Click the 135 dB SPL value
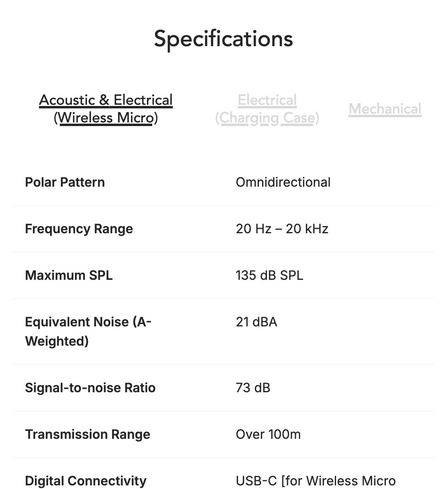 (269, 275)
